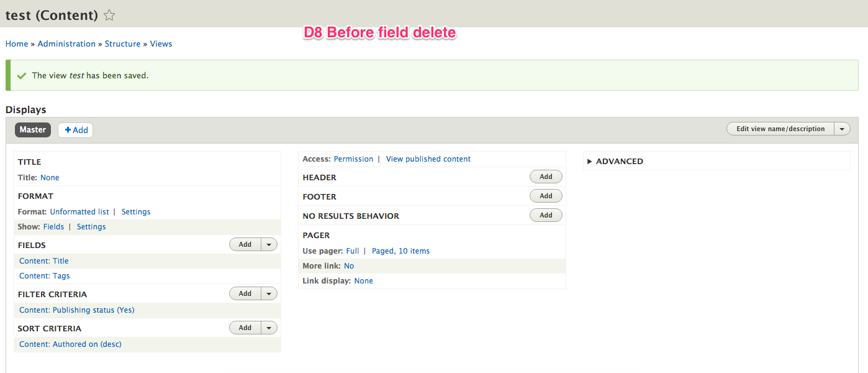
Task: Edit the Content: Authored on sort criterion
Action: tap(70, 344)
